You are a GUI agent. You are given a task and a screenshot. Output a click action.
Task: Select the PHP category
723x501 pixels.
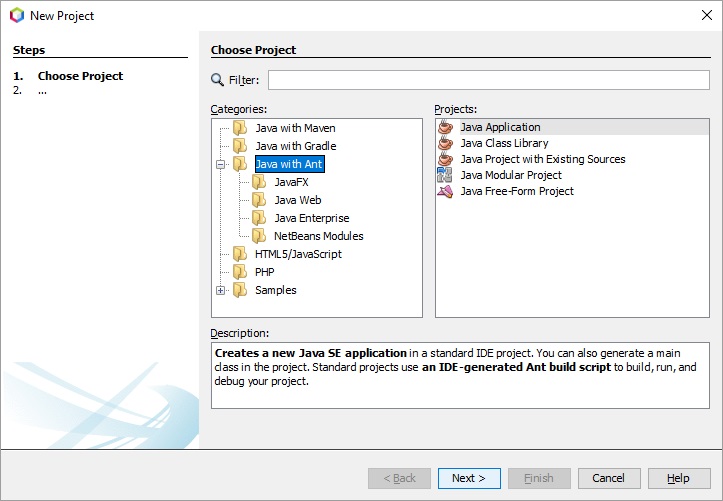click(265, 271)
